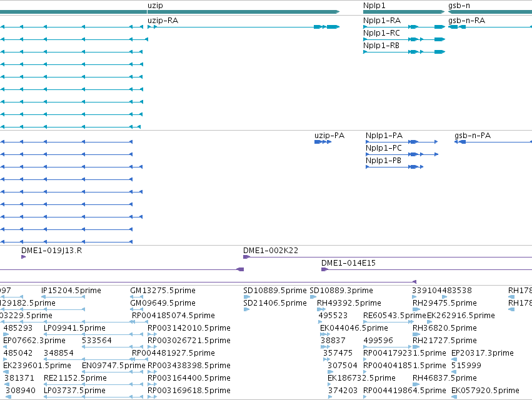Select the 348854 feature label
This screenshot has width=532, height=400.
tap(58, 353)
